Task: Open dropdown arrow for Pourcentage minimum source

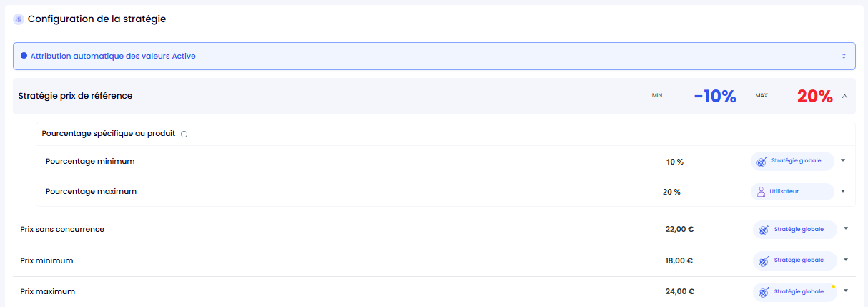Action: tap(843, 160)
